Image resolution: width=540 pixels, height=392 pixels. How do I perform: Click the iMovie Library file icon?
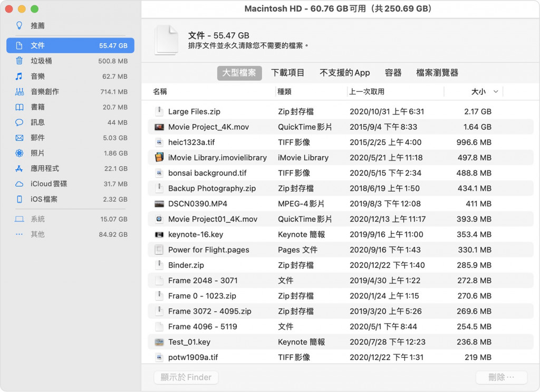point(159,157)
